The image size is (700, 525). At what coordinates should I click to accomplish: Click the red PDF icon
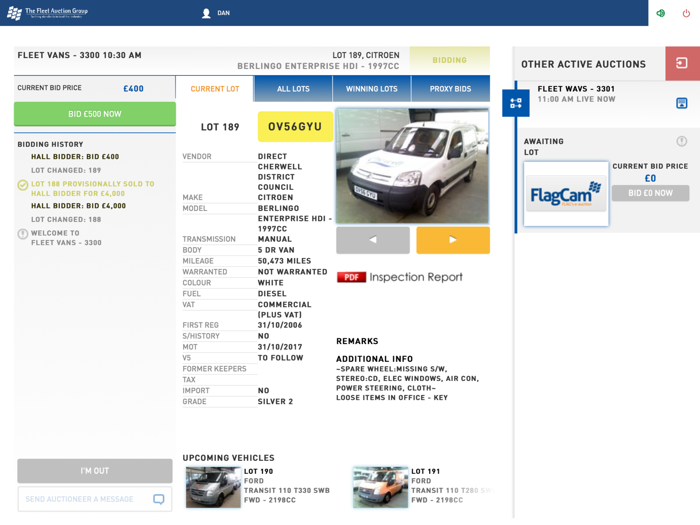point(351,277)
